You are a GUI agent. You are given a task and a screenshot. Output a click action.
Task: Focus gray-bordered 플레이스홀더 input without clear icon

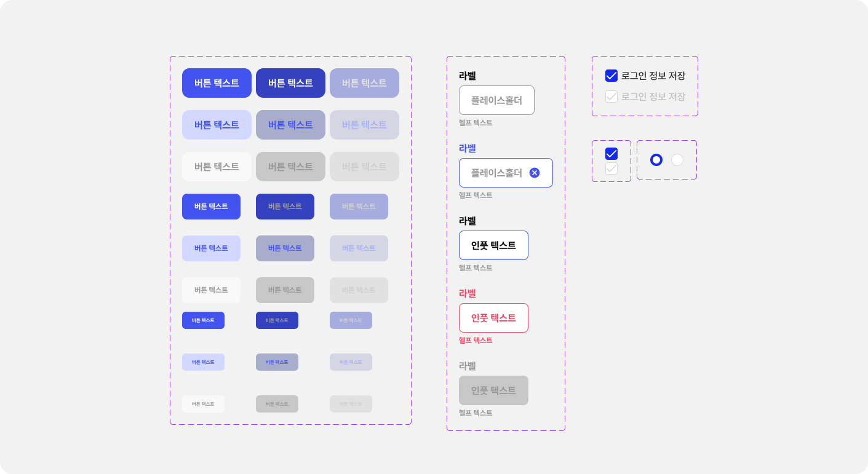[x=496, y=100]
